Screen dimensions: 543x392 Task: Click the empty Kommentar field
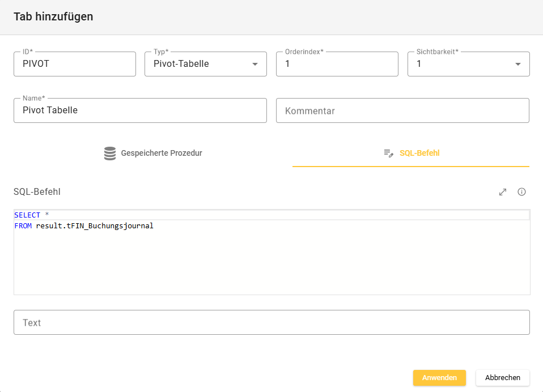402,110
